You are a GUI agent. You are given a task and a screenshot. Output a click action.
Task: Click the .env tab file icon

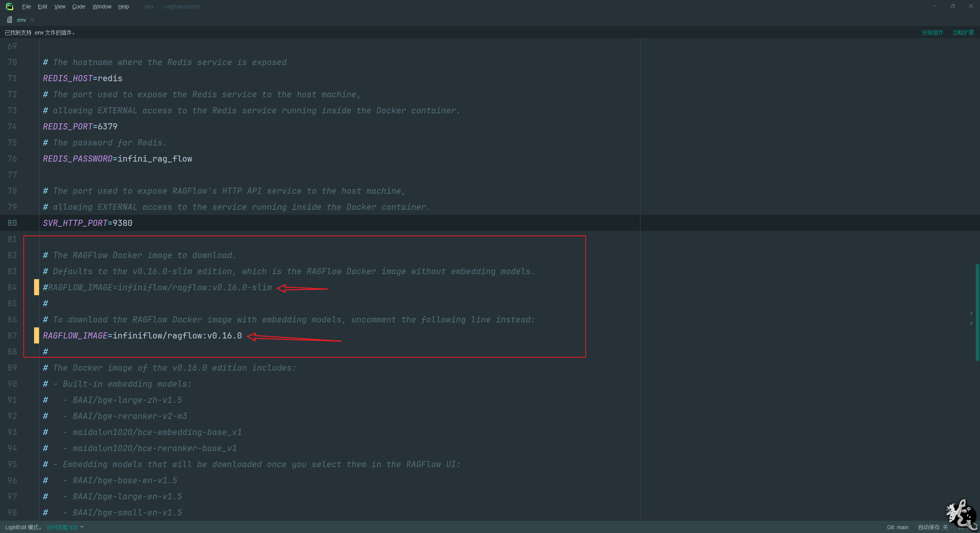[10, 20]
